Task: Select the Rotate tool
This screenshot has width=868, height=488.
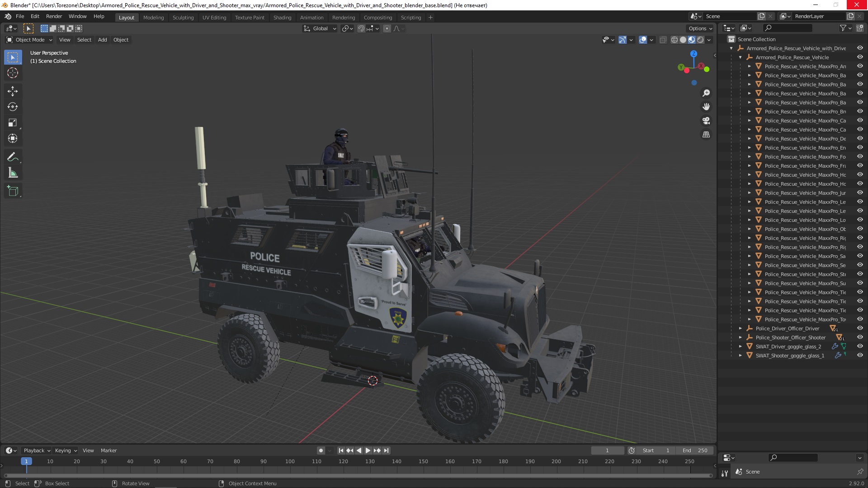Action: tap(13, 107)
